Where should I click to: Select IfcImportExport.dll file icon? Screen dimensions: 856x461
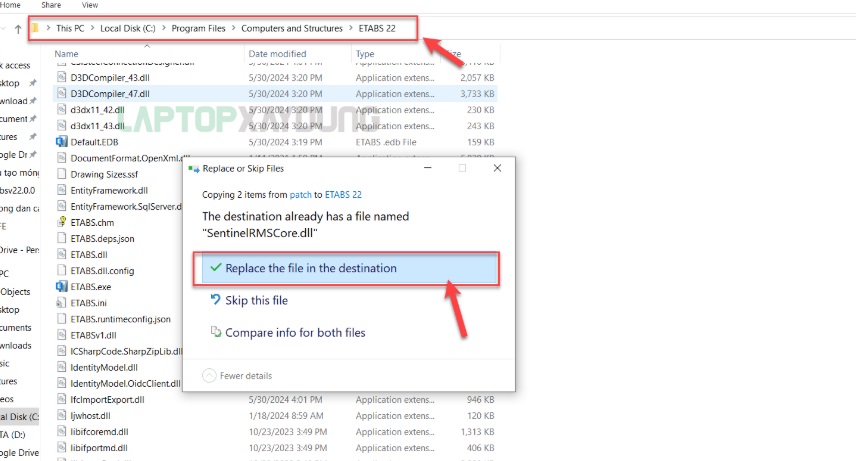(62, 399)
